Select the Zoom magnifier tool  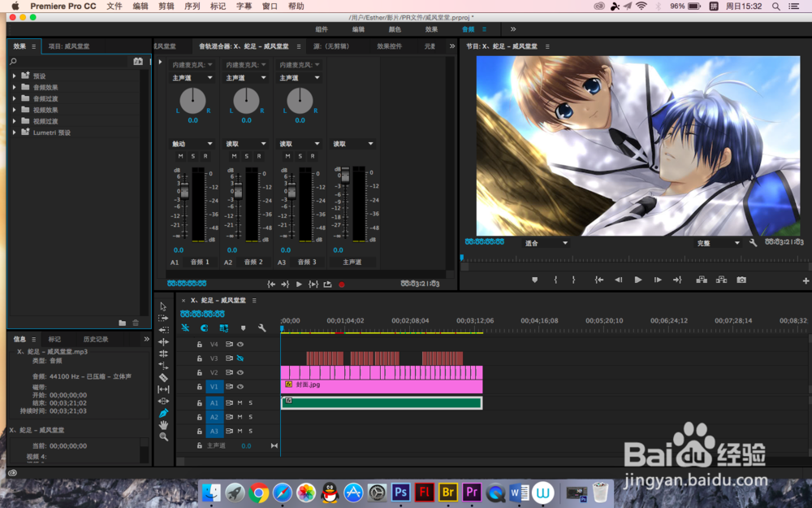(x=164, y=437)
